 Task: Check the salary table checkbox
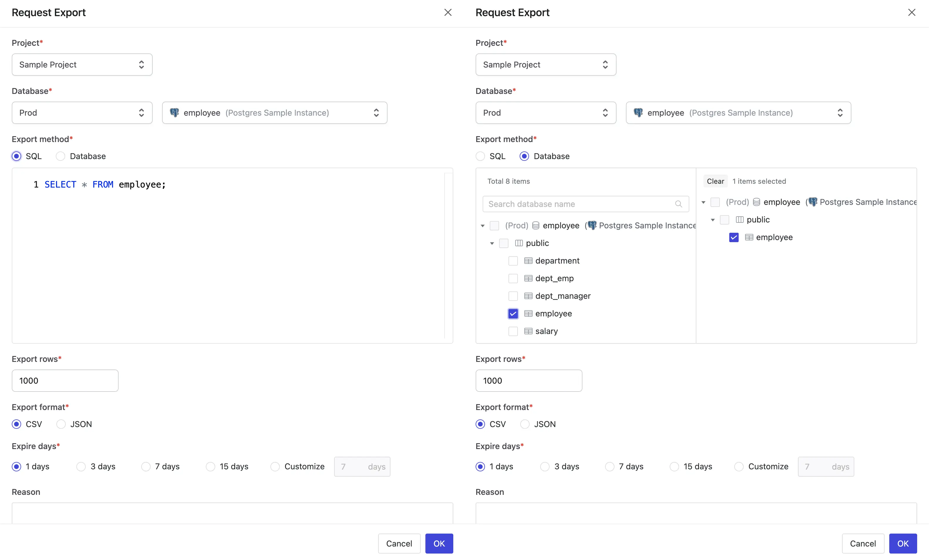(513, 331)
